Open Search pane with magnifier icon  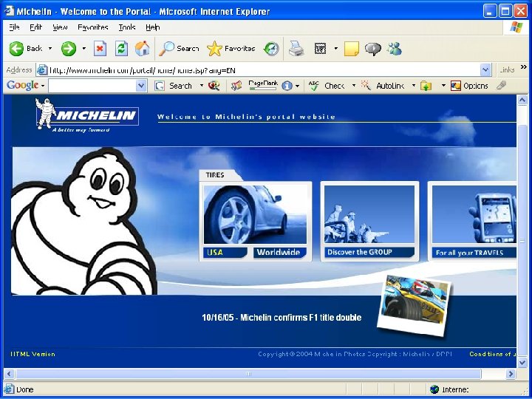click(179, 49)
